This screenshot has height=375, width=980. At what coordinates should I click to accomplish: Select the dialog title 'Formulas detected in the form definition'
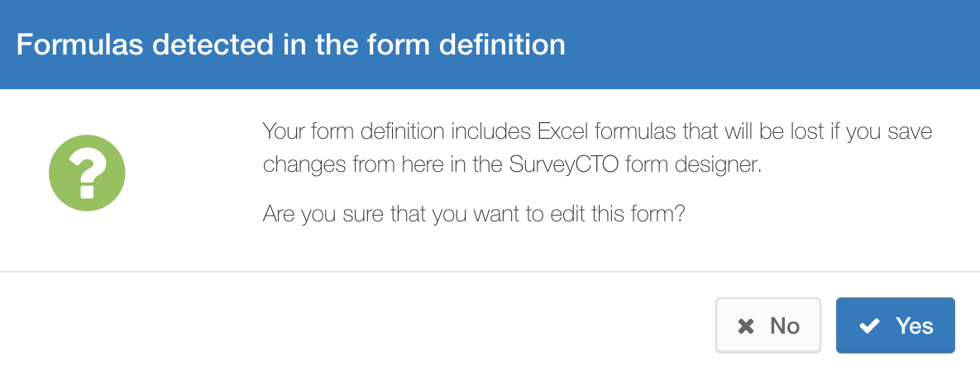pos(290,45)
